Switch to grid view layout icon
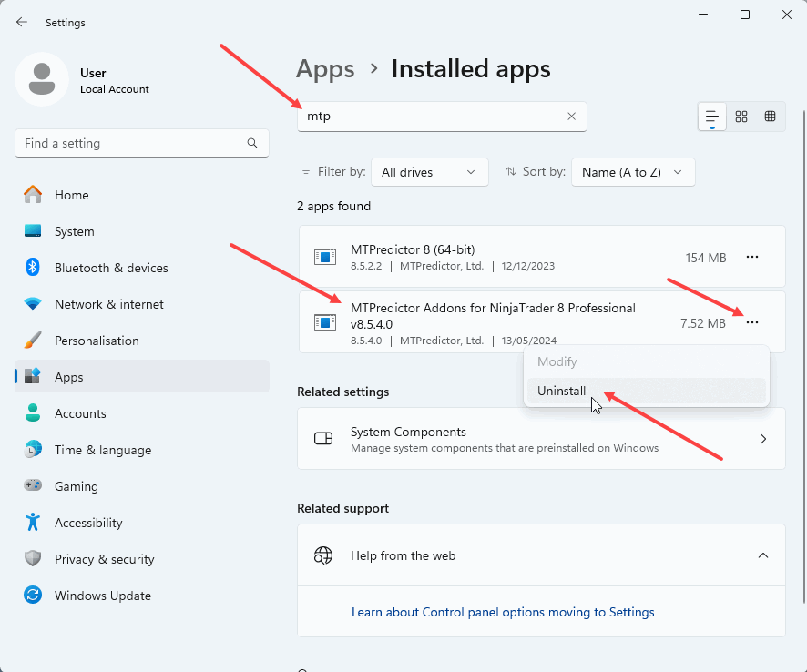807x672 pixels. [x=741, y=117]
